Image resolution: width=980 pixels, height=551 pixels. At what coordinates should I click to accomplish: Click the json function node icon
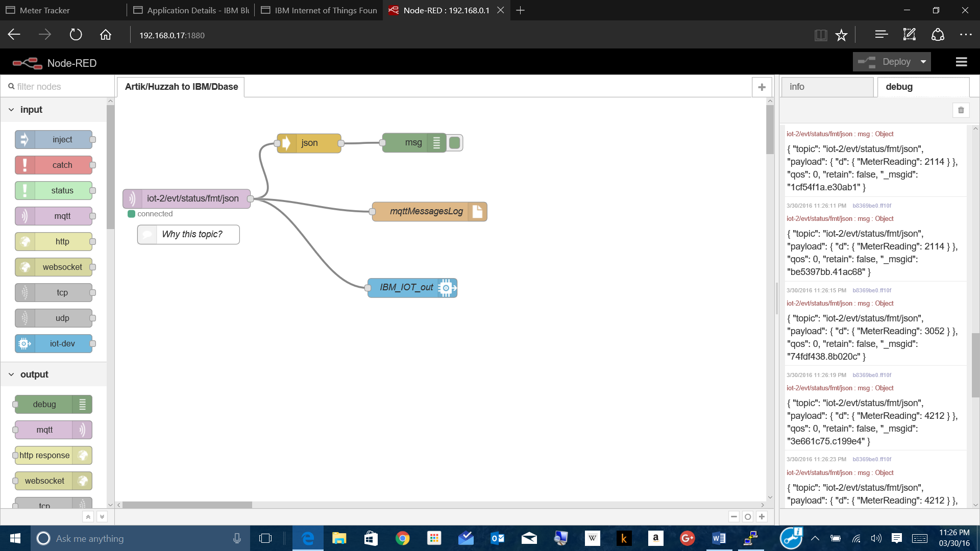(286, 143)
